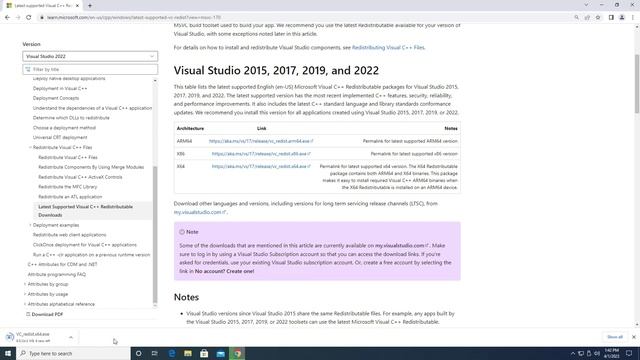
Task: Click the zoom magnifier icon in address bar
Action: [x=576, y=18]
